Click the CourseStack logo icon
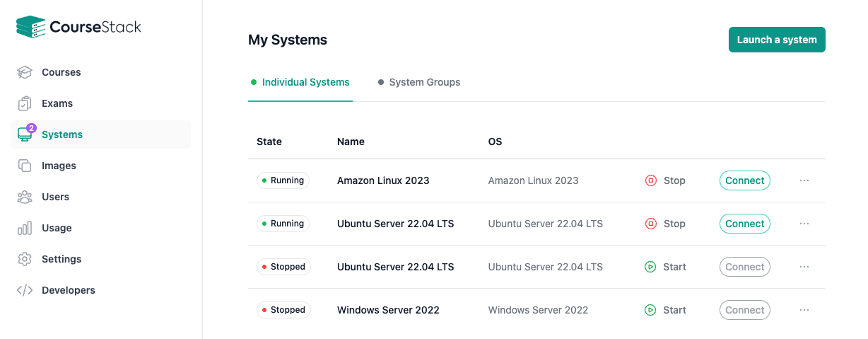Viewport: 868px width, 339px height. click(30, 27)
